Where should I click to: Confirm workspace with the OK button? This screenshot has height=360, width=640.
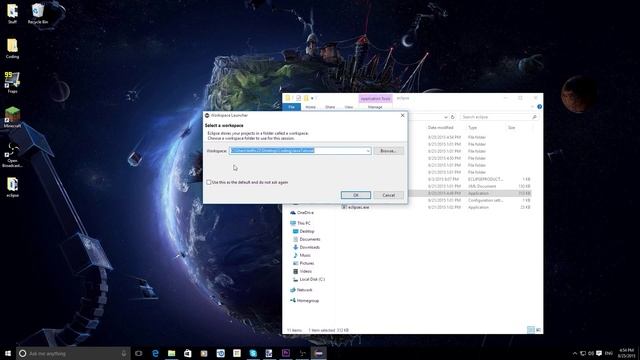(356, 195)
